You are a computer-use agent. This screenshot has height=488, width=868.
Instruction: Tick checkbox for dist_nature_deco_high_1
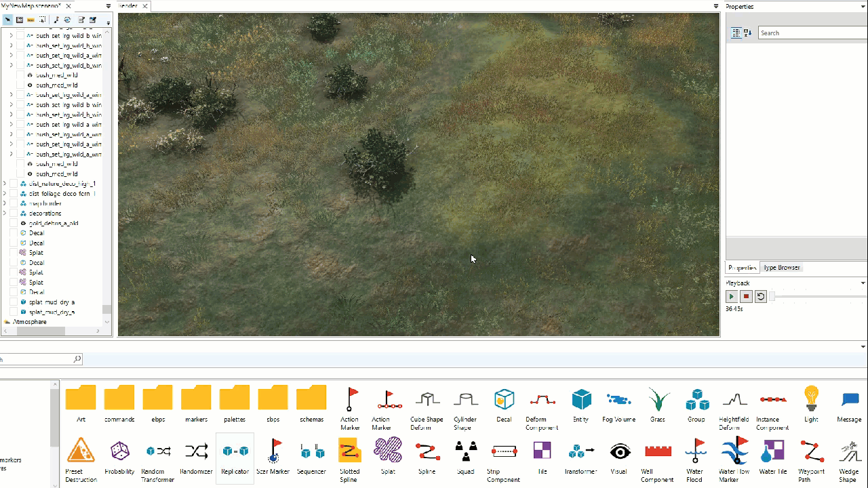13,184
